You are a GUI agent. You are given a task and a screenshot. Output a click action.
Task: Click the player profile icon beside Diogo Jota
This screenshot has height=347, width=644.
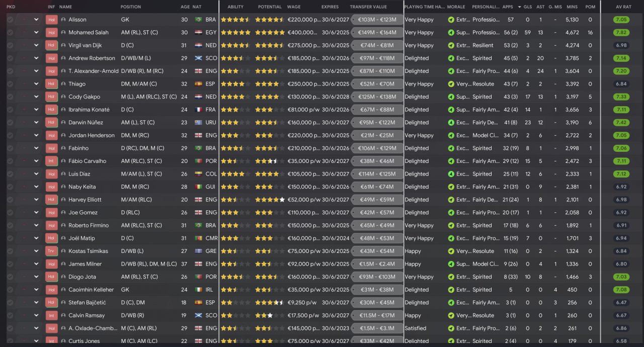[x=63, y=277]
